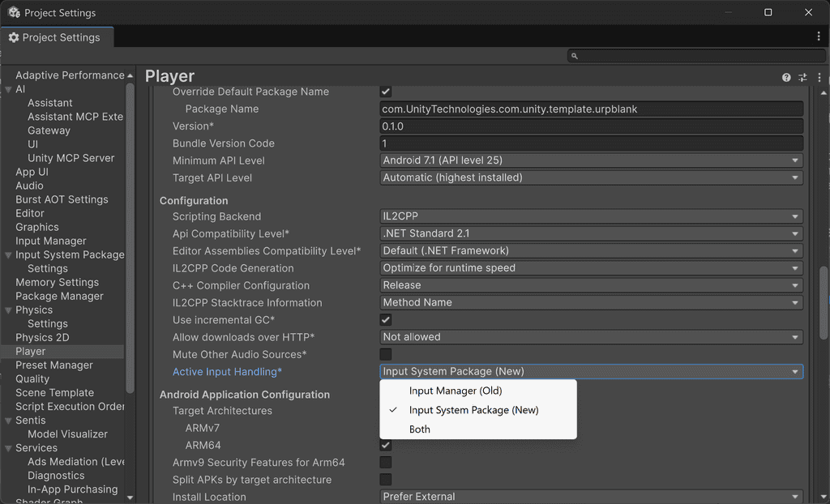
Task: Select Quality settings
Action: tap(32, 379)
